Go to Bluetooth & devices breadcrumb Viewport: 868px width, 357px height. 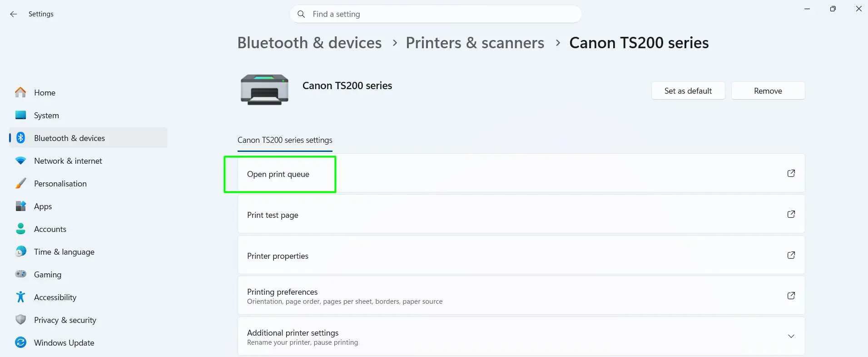[x=309, y=43]
